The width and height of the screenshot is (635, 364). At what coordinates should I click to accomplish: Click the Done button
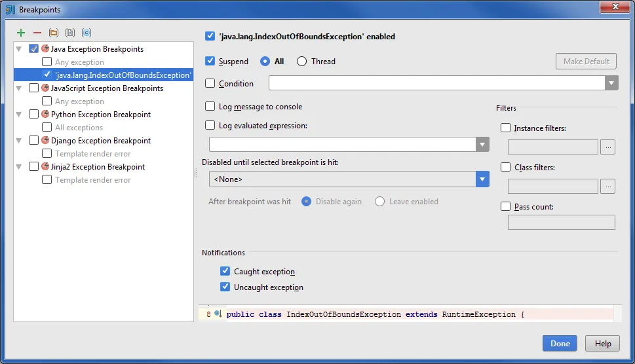tap(560, 343)
